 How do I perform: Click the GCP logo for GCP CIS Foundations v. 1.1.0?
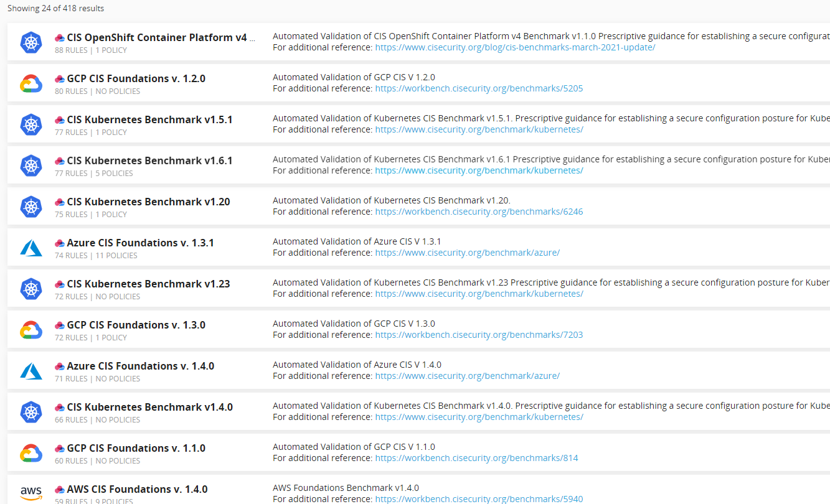[x=31, y=452]
